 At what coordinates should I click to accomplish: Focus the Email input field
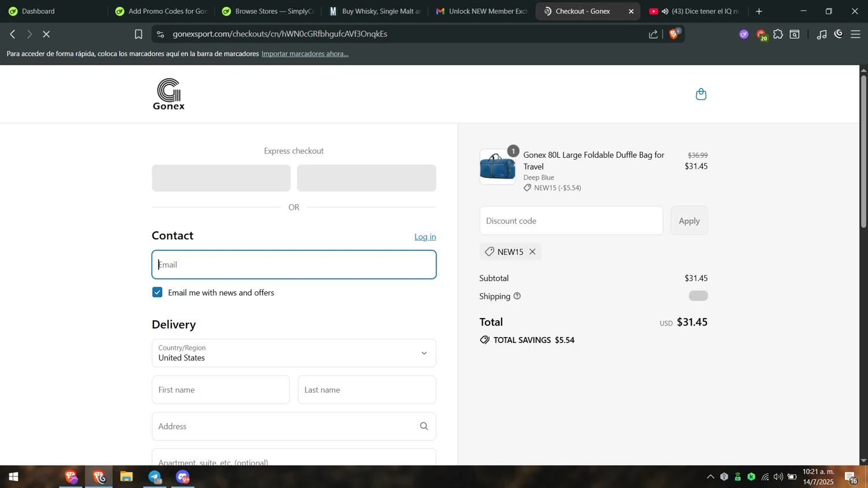tap(294, 265)
